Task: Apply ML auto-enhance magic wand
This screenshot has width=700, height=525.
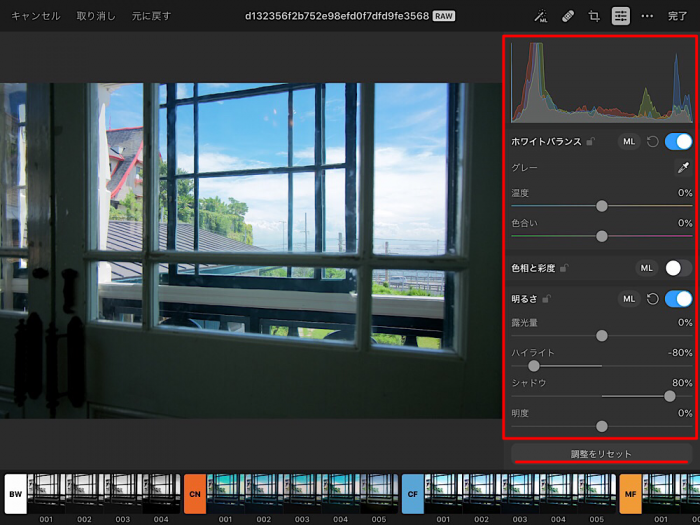Action: click(x=541, y=16)
